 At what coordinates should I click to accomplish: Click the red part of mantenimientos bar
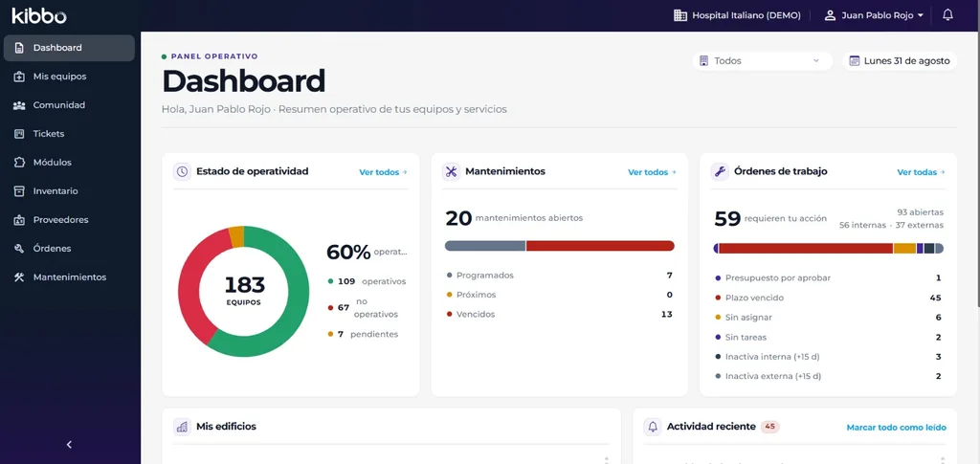pos(600,246)
